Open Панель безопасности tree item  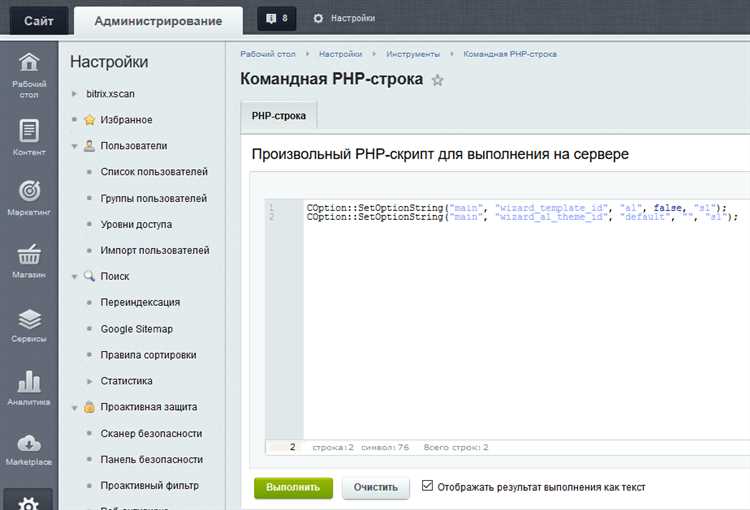click(152, 459)
